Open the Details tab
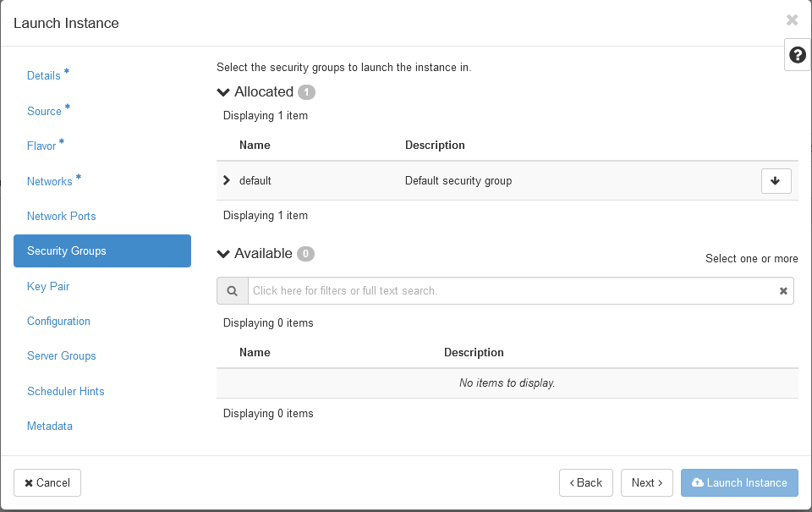 point(44,76)
